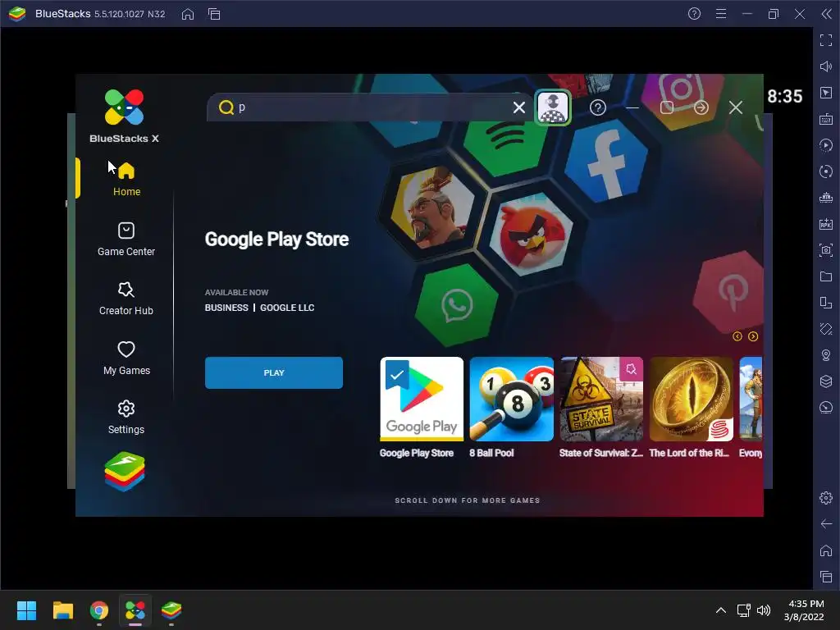Image resolution: width=840 pixels, height=630 pixels.
Task: Open Android recent apps icon in the side toolbar
Action: (826, 577)
